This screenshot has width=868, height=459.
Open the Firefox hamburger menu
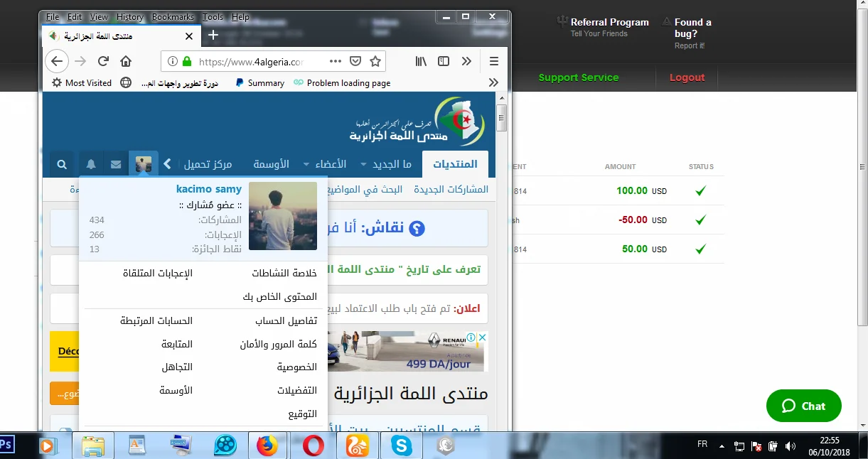tap(493, 61)
